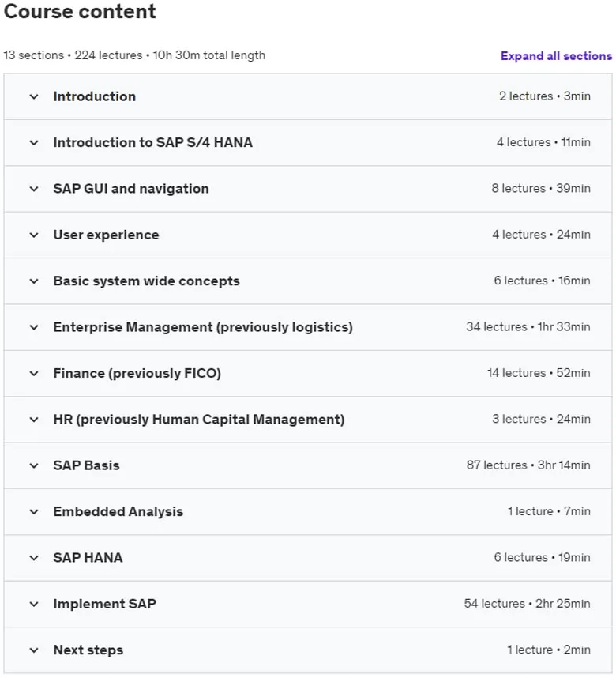Expand SAP GUI and navigation chevron
The width and height of the screenshot is (616, 678).
(x=34, y=189)
